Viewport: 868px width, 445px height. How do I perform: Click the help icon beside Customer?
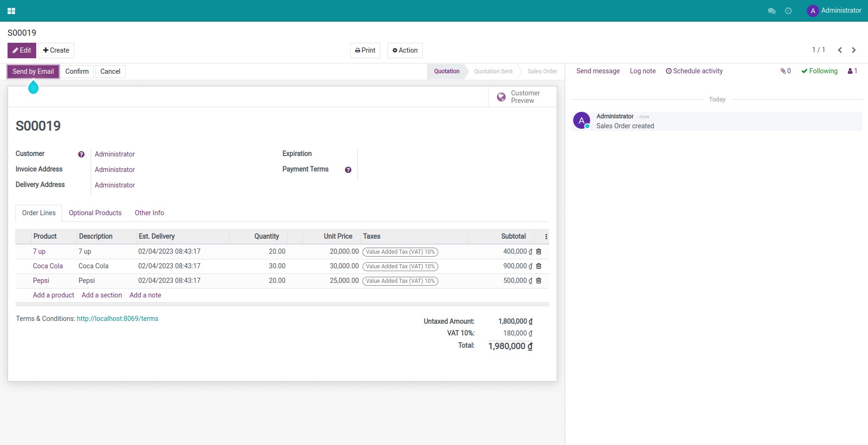coord(81,154)
